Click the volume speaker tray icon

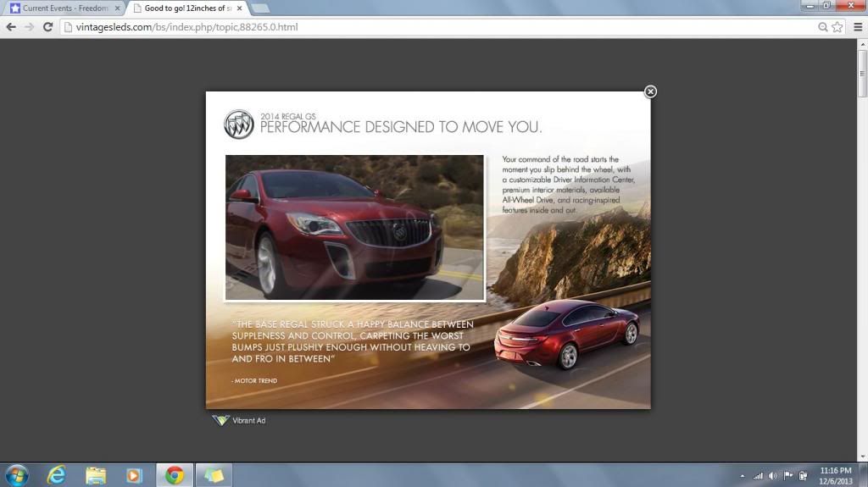click(772, 476)
